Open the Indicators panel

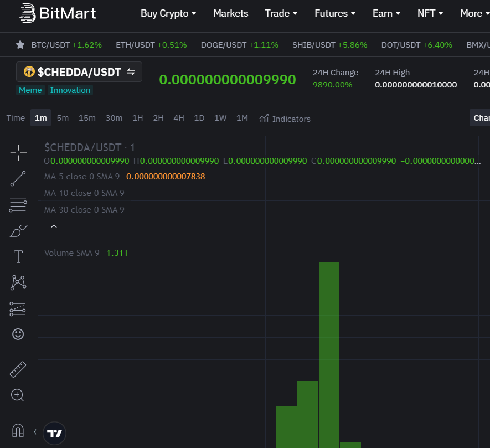[x=285, y=119]
